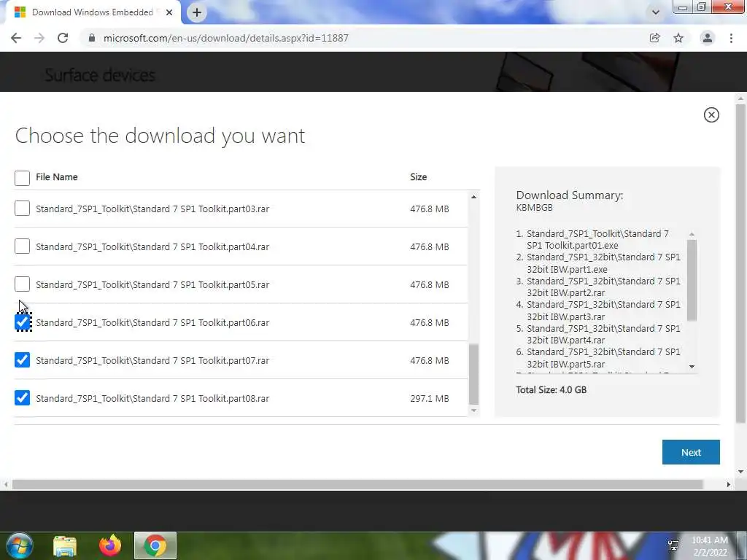Click Download Summary scroll-down arrow
Screen dimensions: 747x560
click(692, 367)
